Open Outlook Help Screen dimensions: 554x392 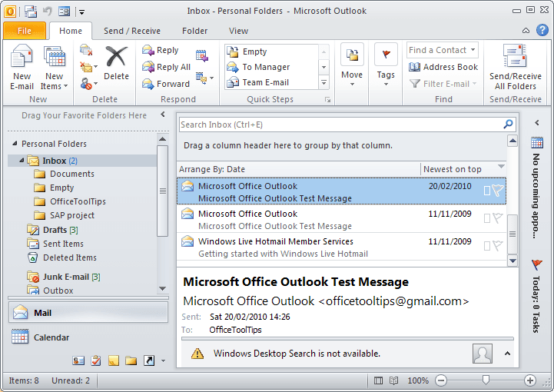pyautogui.click(x=542, y=30)
